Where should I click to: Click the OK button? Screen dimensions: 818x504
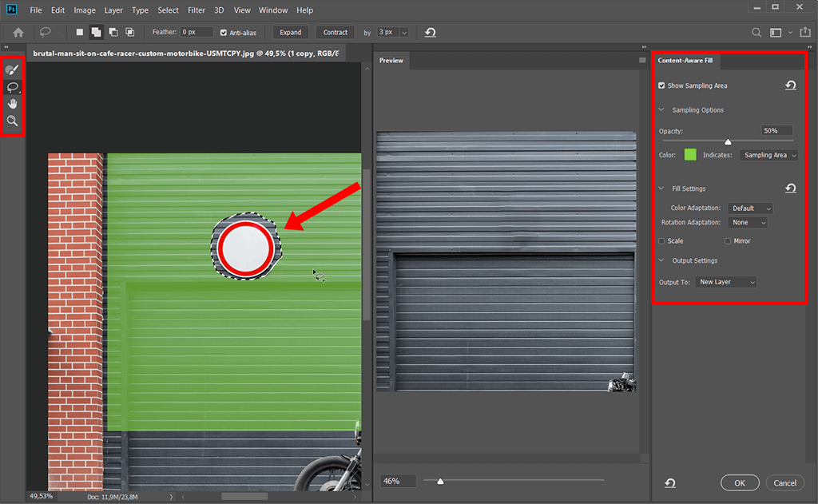click(740, 482)
